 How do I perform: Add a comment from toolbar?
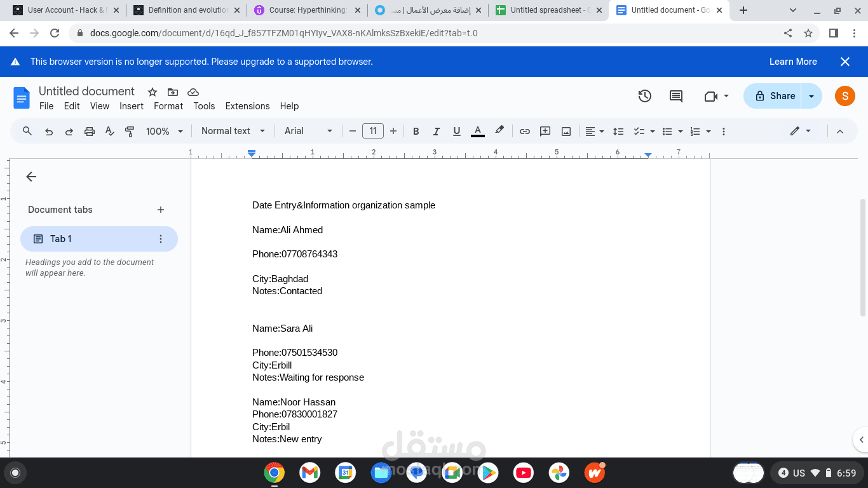(x=545, y=132)
